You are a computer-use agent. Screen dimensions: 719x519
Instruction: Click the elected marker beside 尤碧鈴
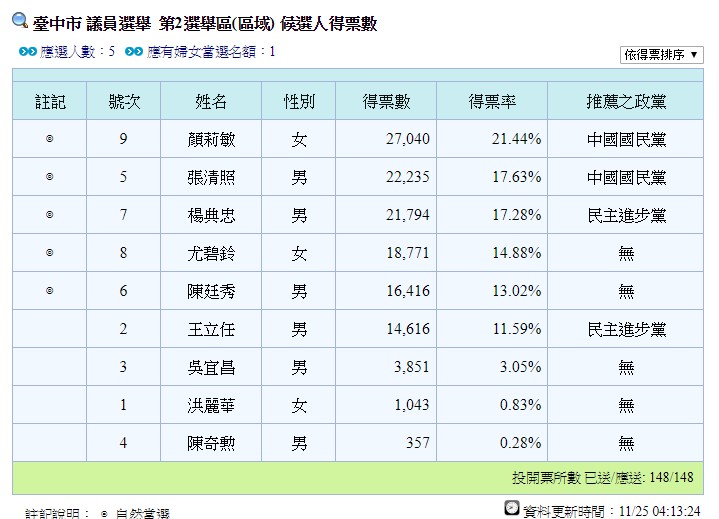coord(49,253)
